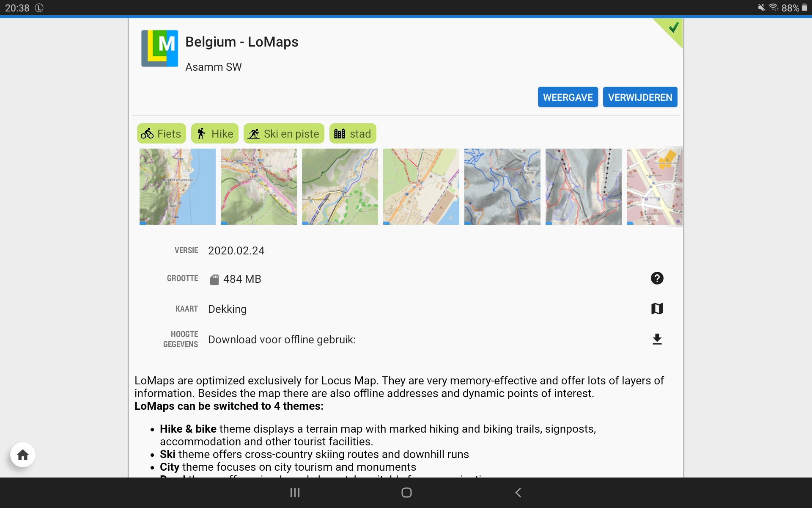Tap the Belgium LoMaps logo icon
812x508 pixels.
159,48
